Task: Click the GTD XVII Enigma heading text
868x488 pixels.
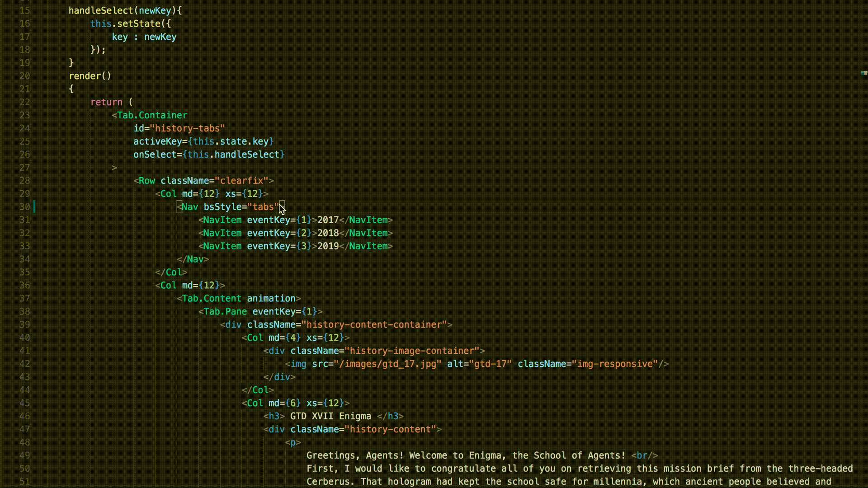Action: 330,416
